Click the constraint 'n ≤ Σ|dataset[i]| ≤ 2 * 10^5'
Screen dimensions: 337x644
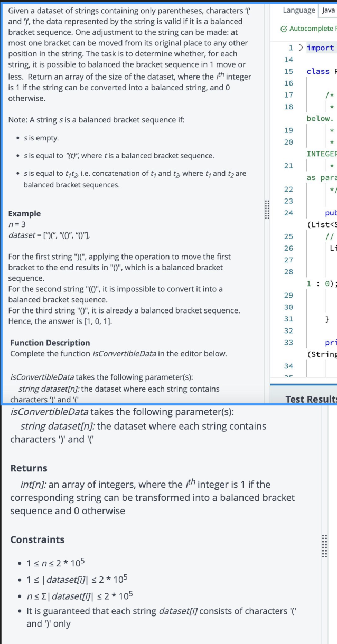click(x=79, y=595)
